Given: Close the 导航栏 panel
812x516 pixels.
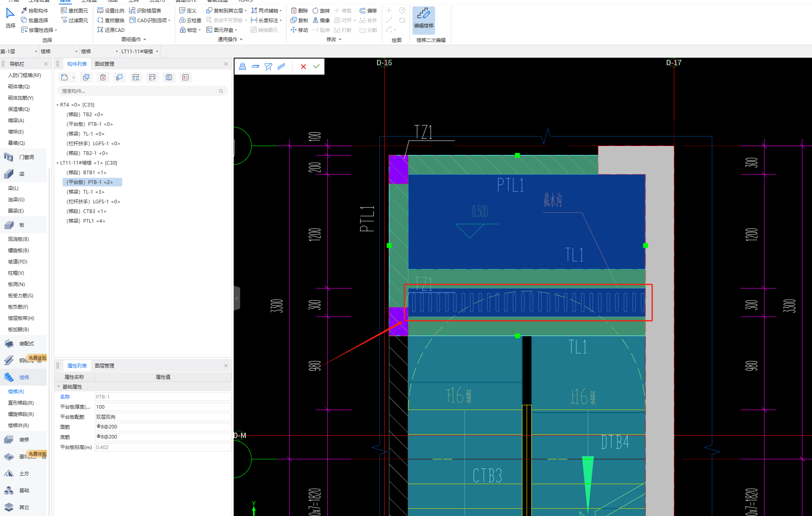Looking at the screenshot, I should (x=46, y=64).
